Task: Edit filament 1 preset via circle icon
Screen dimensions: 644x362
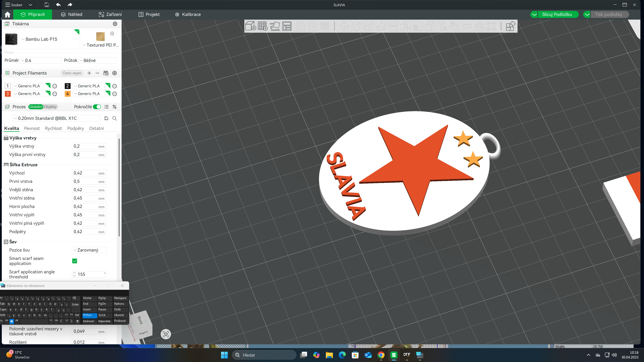Action: click(x=55, y=86)
